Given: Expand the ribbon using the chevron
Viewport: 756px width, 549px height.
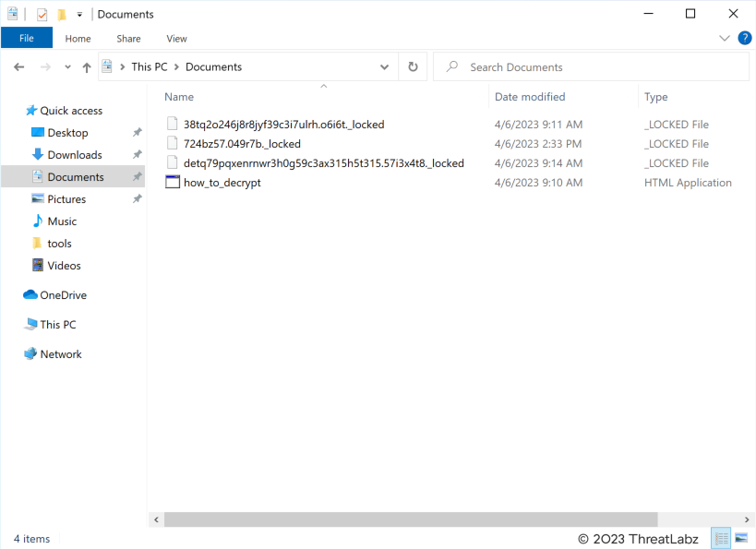Looking at the screenshot, I should click(725, 38).
